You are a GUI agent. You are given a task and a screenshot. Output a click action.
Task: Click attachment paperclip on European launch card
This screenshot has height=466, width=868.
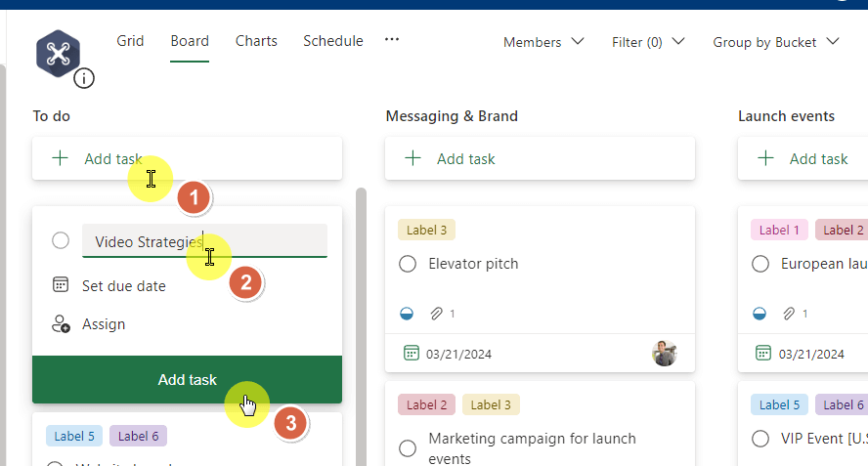point(789,314)
